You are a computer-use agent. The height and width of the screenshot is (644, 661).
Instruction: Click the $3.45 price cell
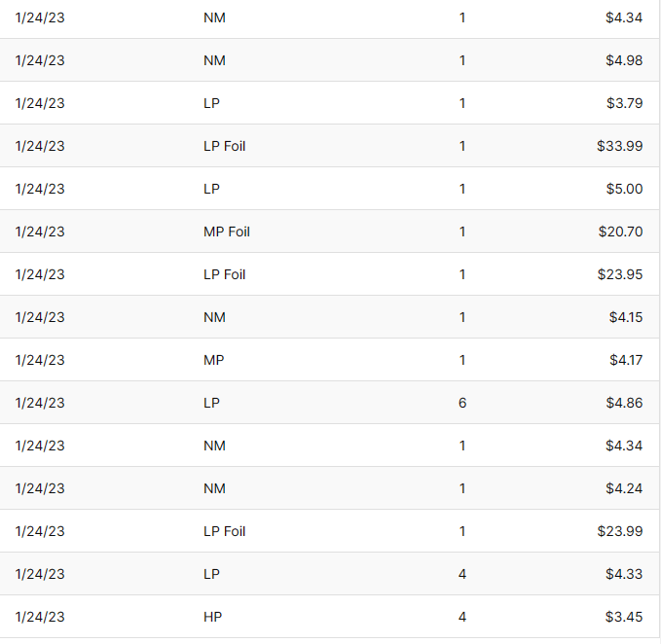[623, 617]
